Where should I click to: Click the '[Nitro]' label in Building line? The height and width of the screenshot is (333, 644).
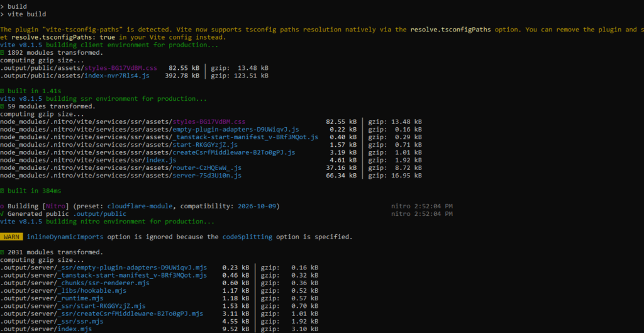(x=55, y=206)
